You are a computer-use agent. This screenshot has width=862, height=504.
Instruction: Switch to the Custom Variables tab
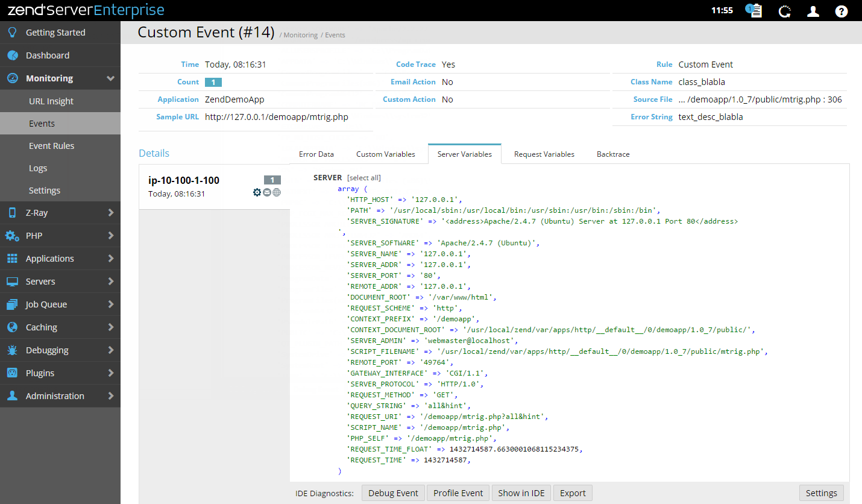coord(385,154)
